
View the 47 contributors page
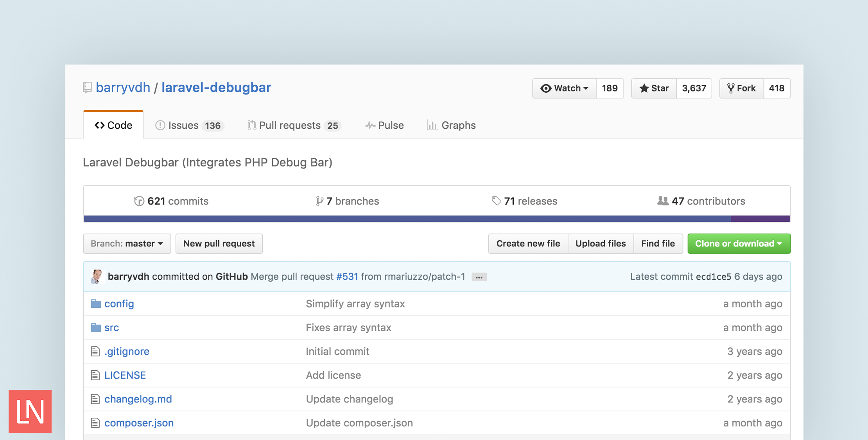(x=701, y=201)
